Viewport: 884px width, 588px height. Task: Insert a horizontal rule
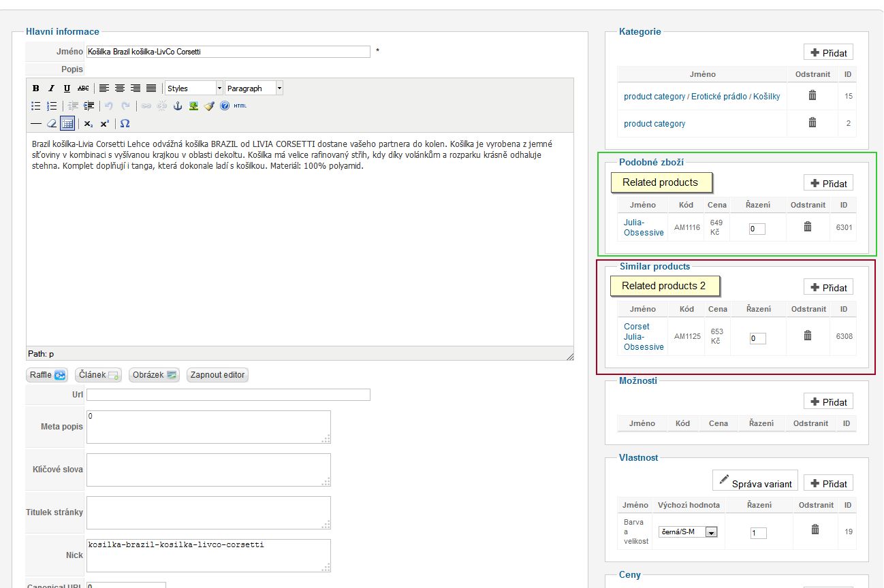point(36,124)
